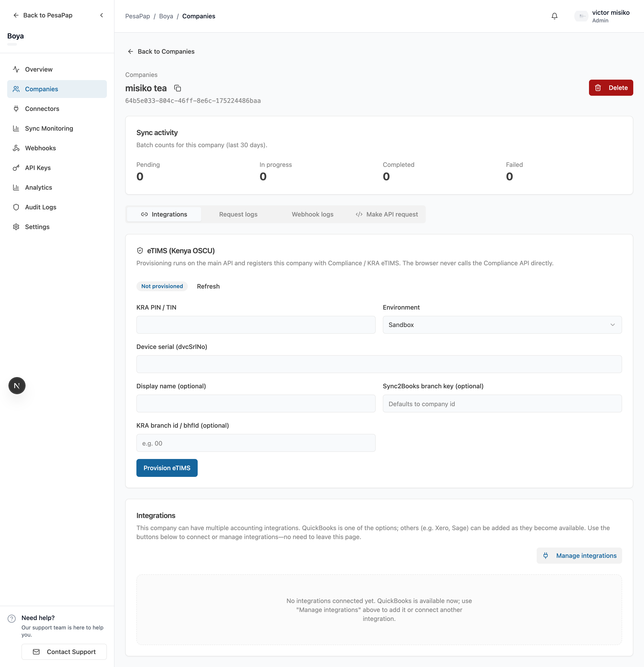The height and width of the screenshot is (667, 644).
Task: Click the In progress batch count
Action: tap(263, 177)
